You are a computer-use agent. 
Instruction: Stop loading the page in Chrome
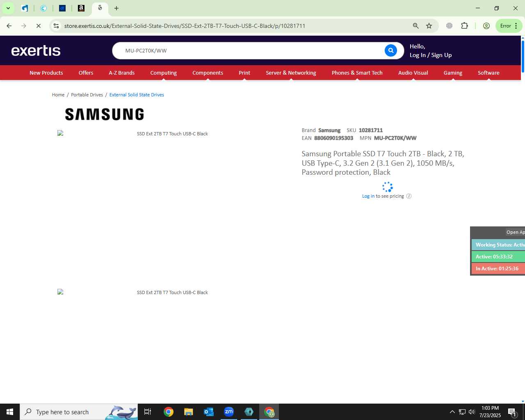[x=39, y=26]
